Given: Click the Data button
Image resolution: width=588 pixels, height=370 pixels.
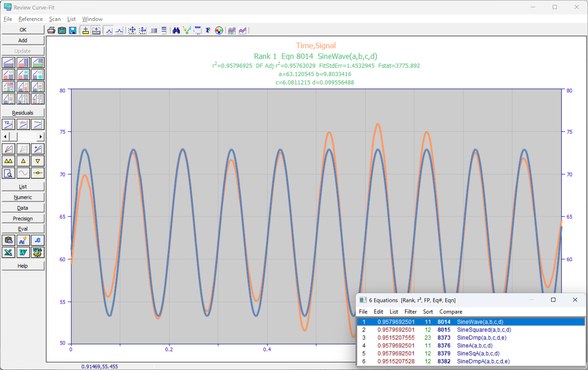Looking at the screenshot, I should 23,208.
